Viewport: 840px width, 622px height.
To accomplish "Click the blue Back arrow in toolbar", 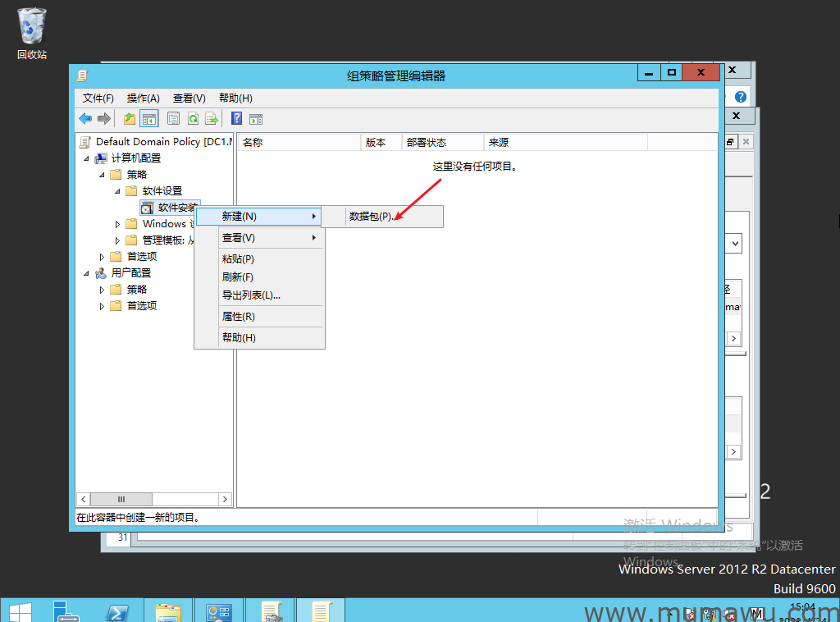I will [x=85, y=119].
